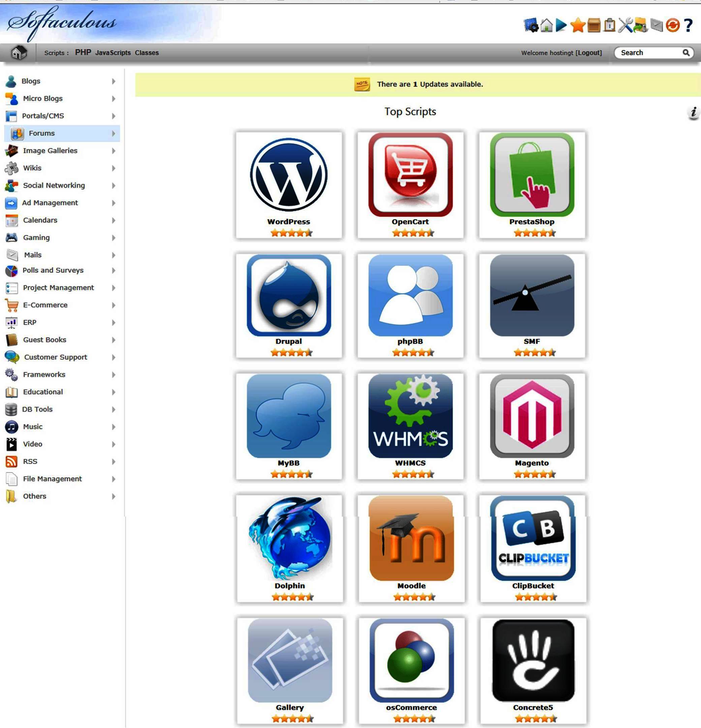Open the Others category

pos(34,496)
